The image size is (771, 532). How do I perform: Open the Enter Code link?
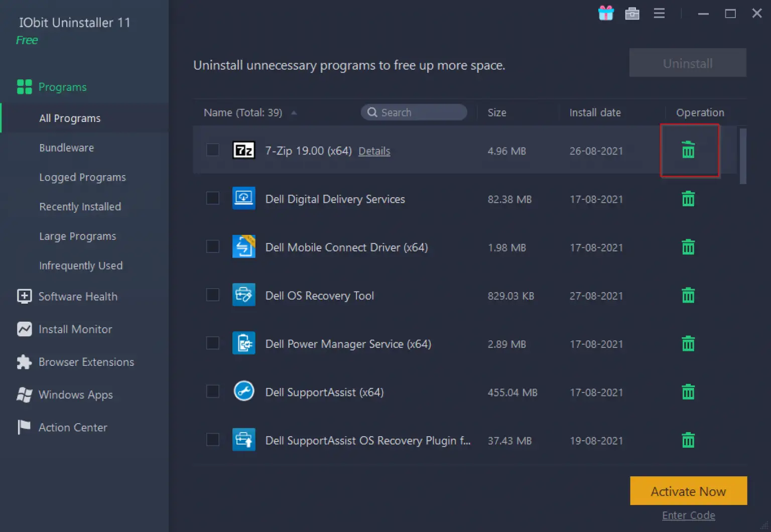688,515
